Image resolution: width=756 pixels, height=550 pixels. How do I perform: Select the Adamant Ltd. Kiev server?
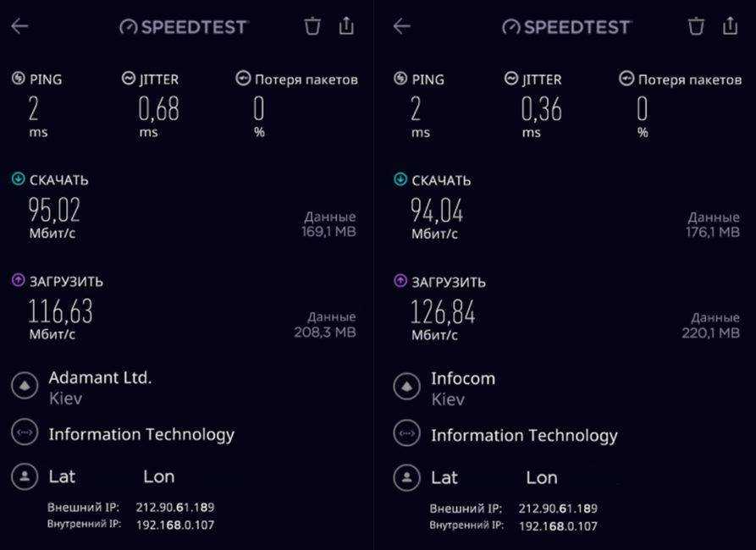[x=100, y=387]
